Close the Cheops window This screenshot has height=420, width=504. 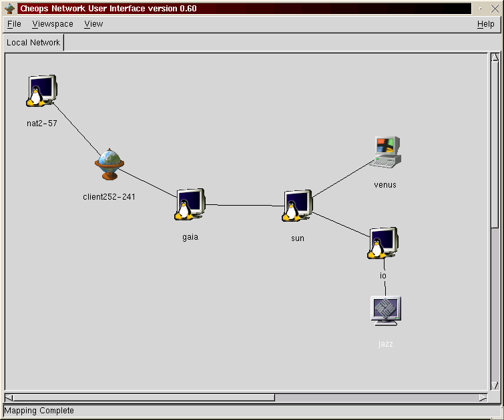495,9
